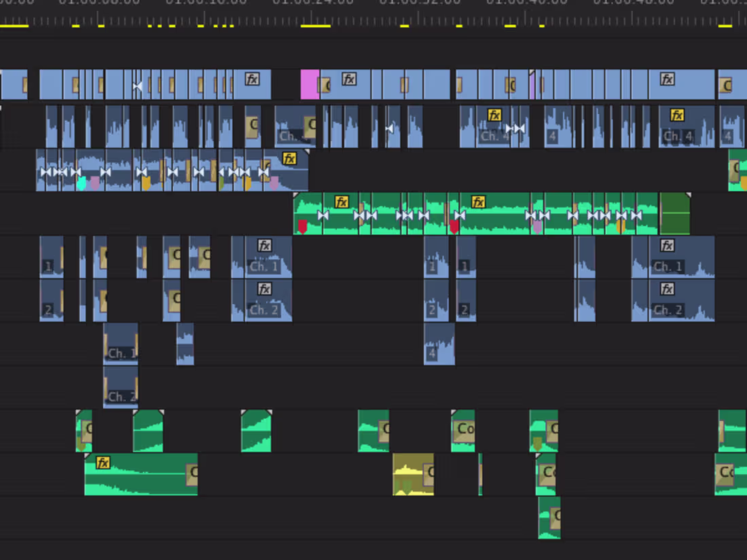Image resolution: width=747 pixels, height=560 pixels.
Task: Click the fx badge on the first green audio clip
Action: [342, 201]
